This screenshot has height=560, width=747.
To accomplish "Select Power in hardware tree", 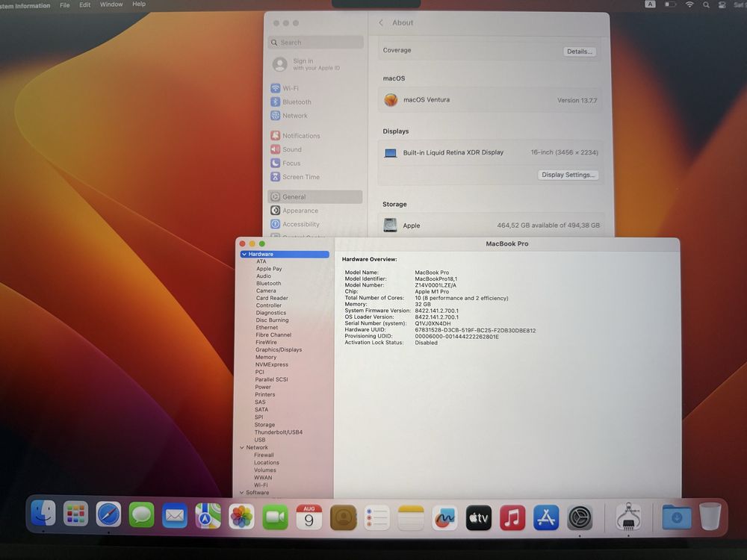I will (x=263, y=387).
